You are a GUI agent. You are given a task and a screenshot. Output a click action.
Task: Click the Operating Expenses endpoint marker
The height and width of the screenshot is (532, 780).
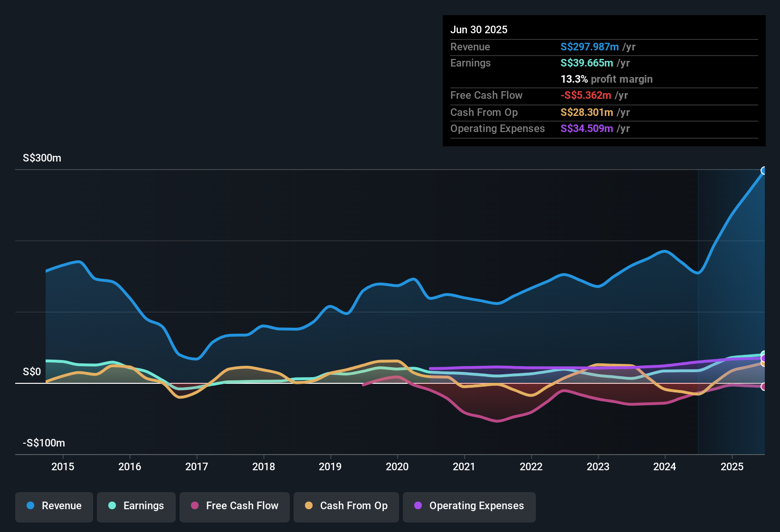click(764, 358)
